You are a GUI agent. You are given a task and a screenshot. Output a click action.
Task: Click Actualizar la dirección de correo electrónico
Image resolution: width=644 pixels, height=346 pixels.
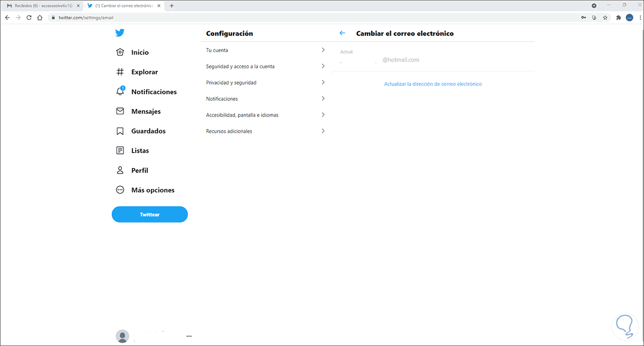point(433,84)
